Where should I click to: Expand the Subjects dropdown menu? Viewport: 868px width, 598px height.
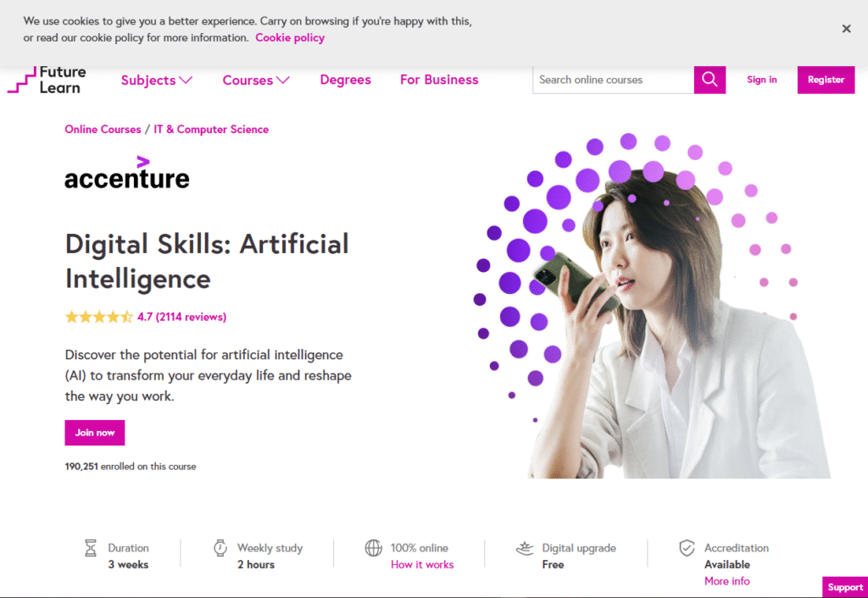point(157,80)
